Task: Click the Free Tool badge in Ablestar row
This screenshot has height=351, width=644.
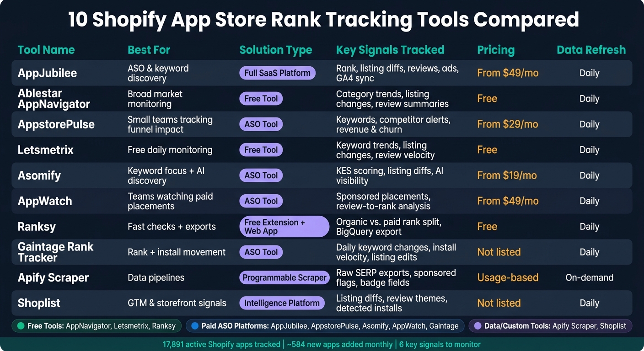Action: [x=261, y=99]
